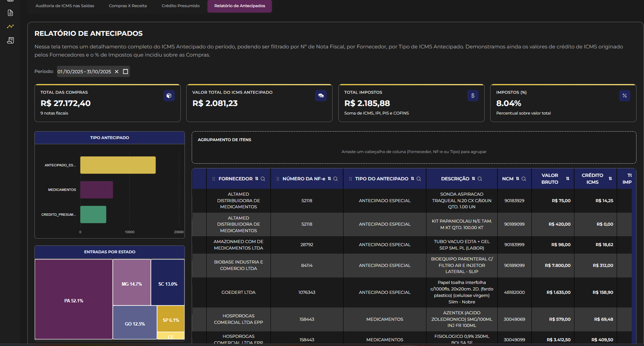Click search icon in Fornecedor column
The image size is (644, 346).
pyautogui.click(x=263, y=179)
